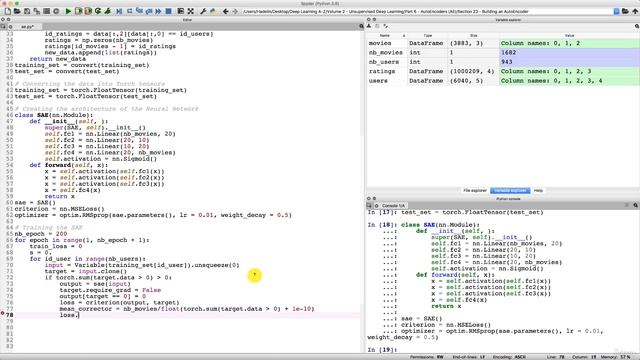Switch to the File explorer tab
Viewport: 640px width, 360px height.
(475, 191)
